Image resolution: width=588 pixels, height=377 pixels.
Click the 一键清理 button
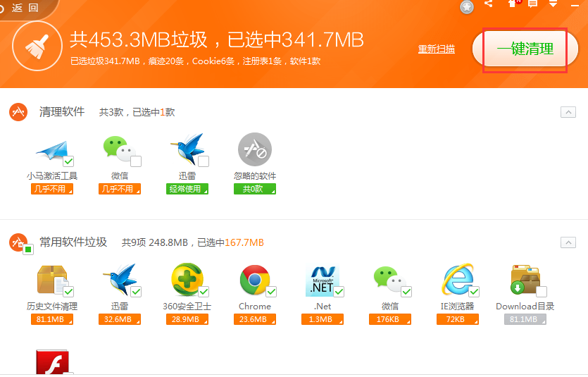click(525, 49)
